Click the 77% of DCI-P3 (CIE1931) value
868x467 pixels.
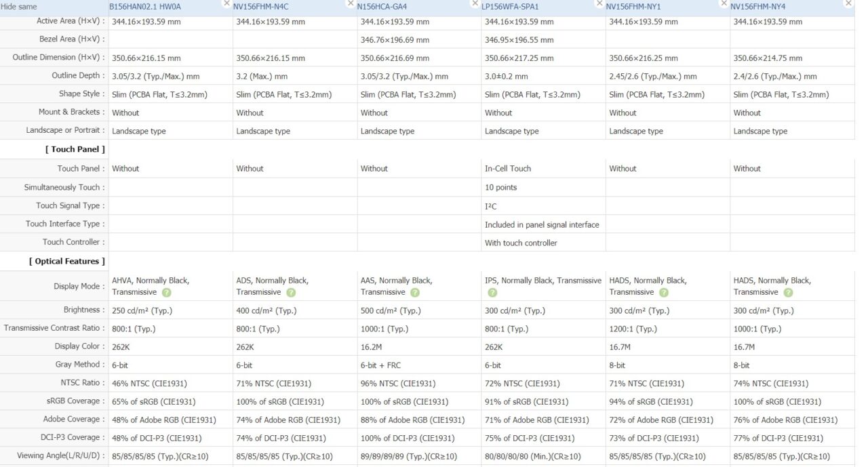click(x=778, y=439)
